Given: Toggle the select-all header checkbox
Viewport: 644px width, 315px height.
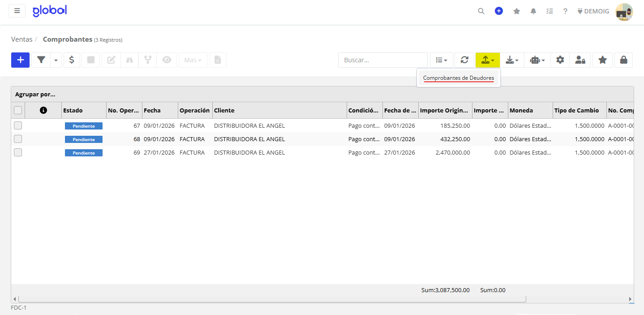Looking at the screenshot, I should [x=18, y=110].
